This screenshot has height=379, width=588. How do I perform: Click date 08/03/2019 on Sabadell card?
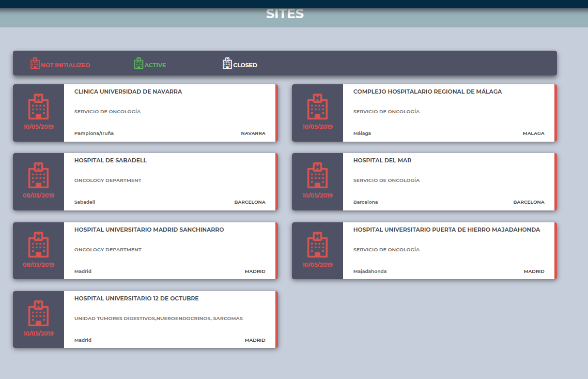(x=39, y=195)
